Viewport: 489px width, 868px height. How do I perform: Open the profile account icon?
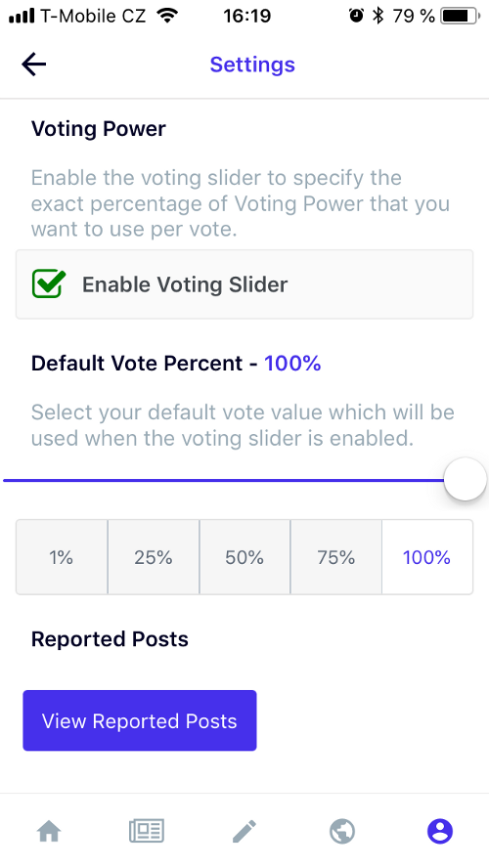click(x=440, y=831)
